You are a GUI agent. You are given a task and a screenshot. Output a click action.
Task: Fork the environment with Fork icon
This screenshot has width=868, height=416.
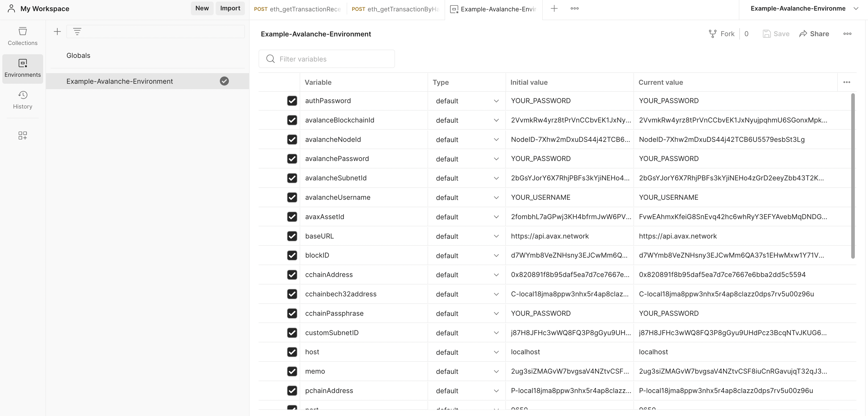[x=722, y=34]
